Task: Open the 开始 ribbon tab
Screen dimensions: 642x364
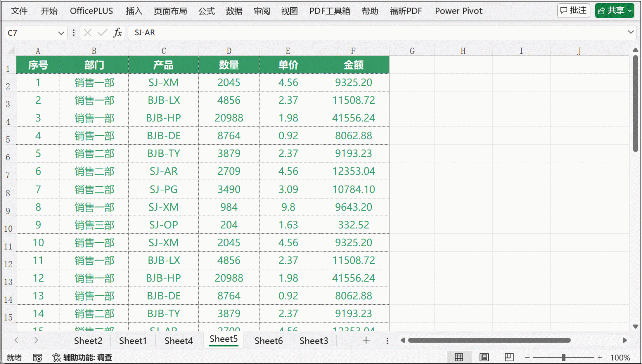Action: tap(49, 11)
